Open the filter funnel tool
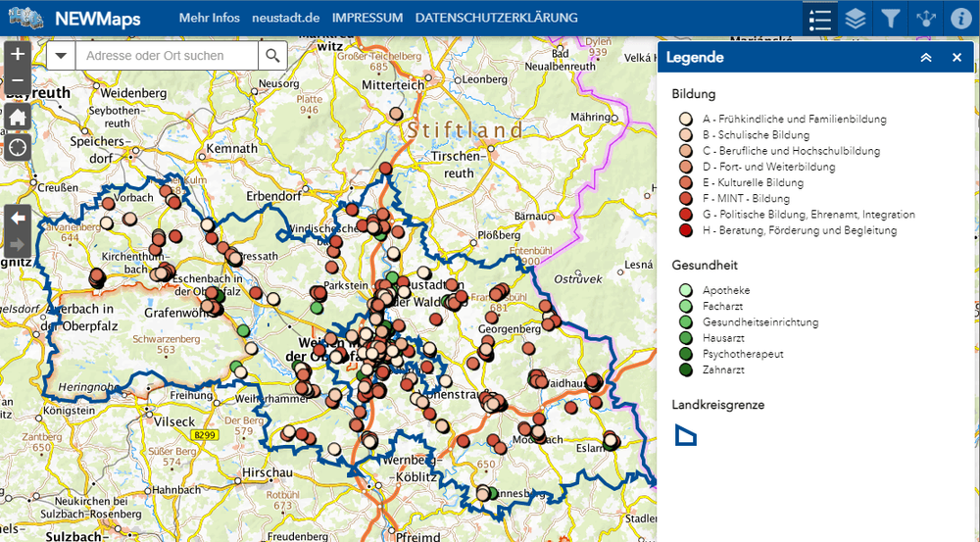The height and width of the screenshot is (542, 980). [890, 19]
